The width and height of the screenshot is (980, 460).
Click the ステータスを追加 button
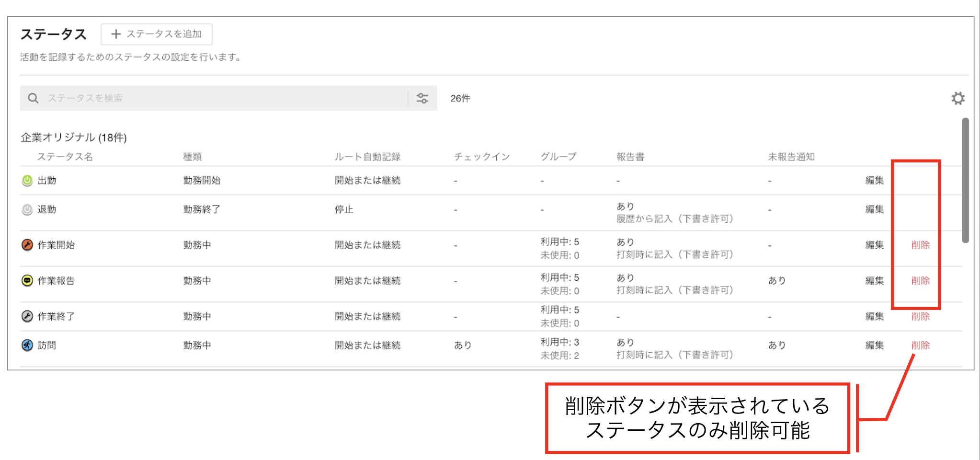(156, 34)
